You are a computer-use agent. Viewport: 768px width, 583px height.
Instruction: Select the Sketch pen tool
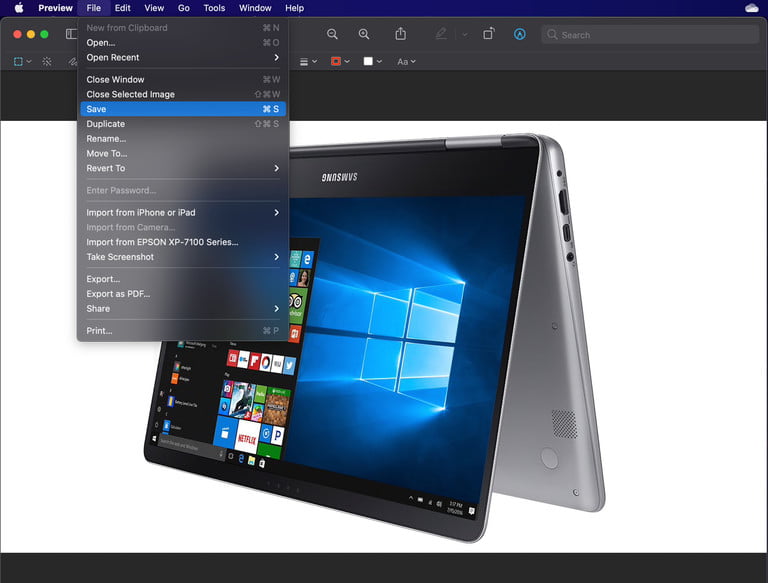[x=72, y=62]
